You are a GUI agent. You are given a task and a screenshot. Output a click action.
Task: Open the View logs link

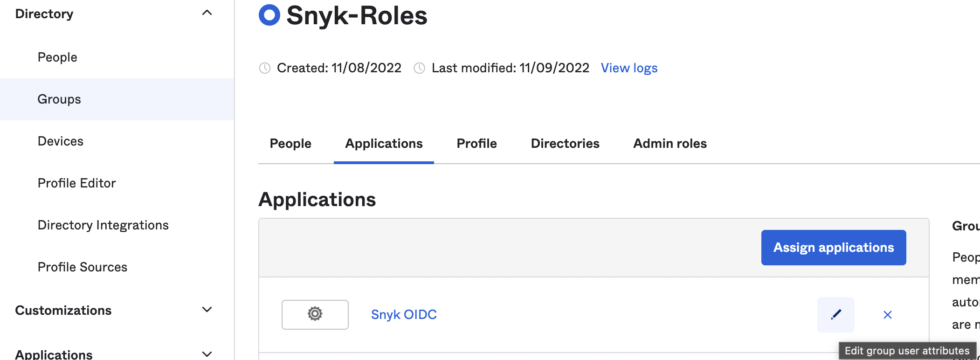(x=629, y=68)
